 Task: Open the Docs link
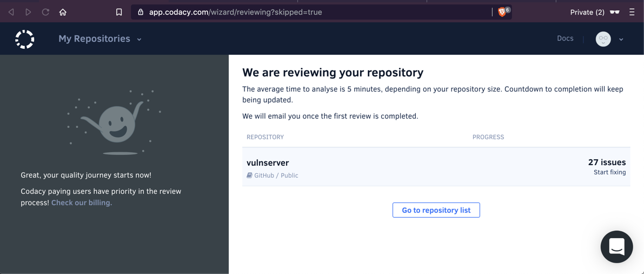(x=565, y=38)
